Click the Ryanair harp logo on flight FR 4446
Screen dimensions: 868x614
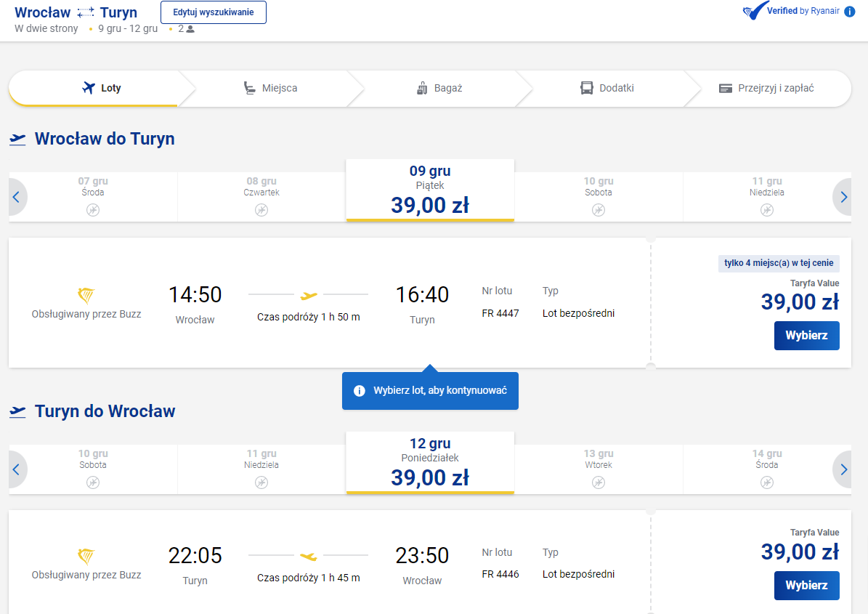[86, 556]
